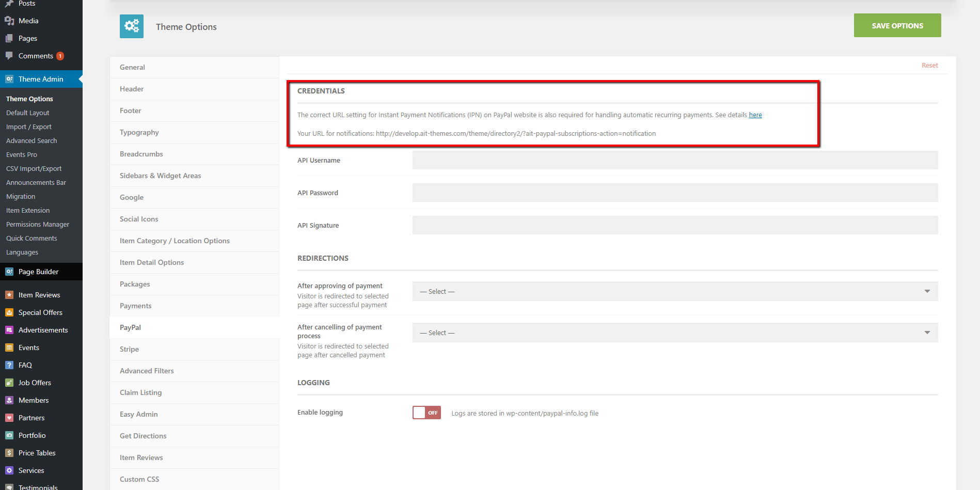Image resolution: width=980 pixels, height=490 pixels.
Task: Open the After cancelling of payment dropdown
Action: point(675,333)
